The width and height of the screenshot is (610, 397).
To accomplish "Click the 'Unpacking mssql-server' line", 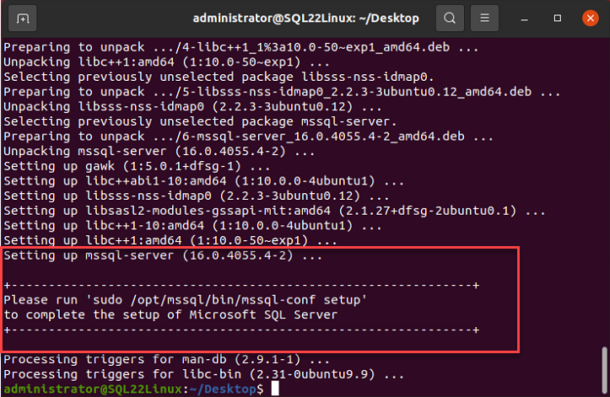I will click(x=159, y=151).
